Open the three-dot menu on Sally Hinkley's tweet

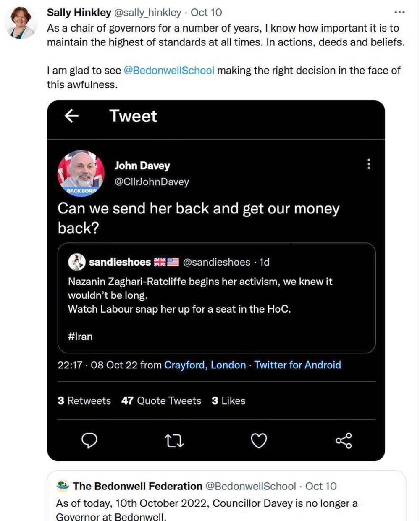(399, 12)
